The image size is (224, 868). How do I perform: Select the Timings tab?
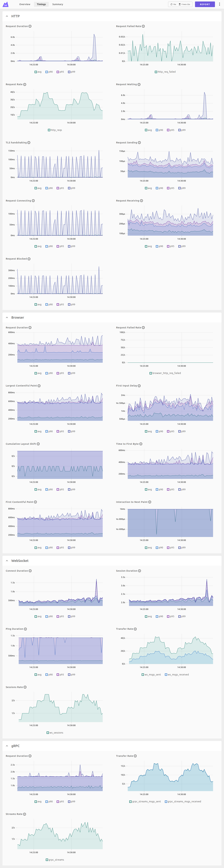[x=41, y=4]
